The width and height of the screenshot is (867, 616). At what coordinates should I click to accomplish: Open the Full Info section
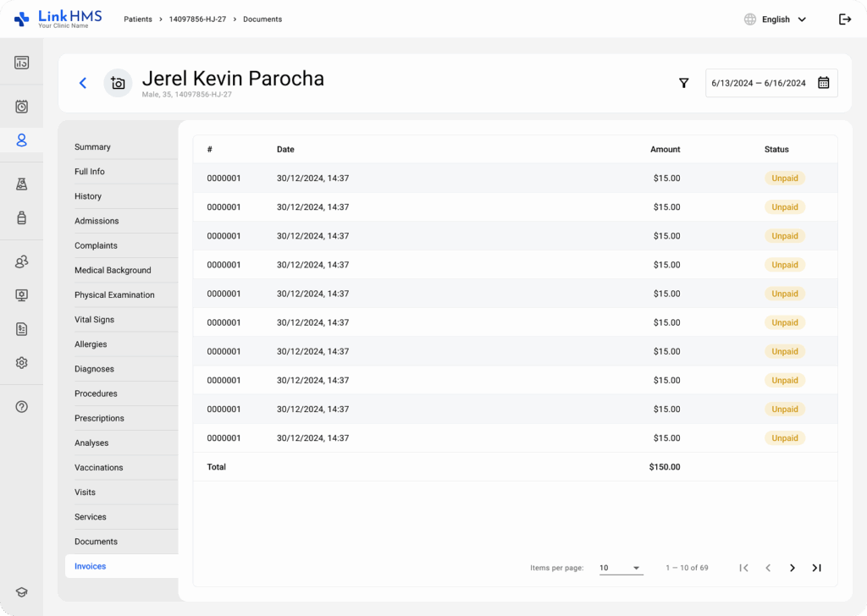pos(90,171)
